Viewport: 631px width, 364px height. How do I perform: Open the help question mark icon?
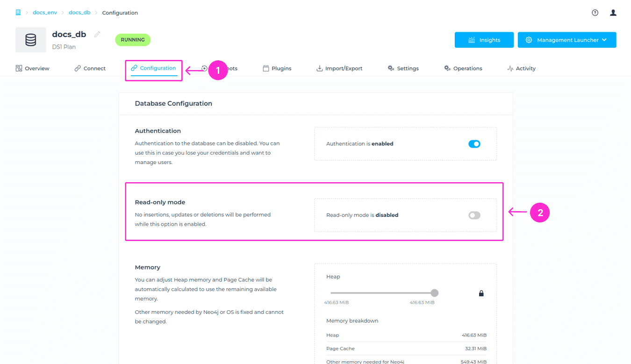click(x=595, y=13)
